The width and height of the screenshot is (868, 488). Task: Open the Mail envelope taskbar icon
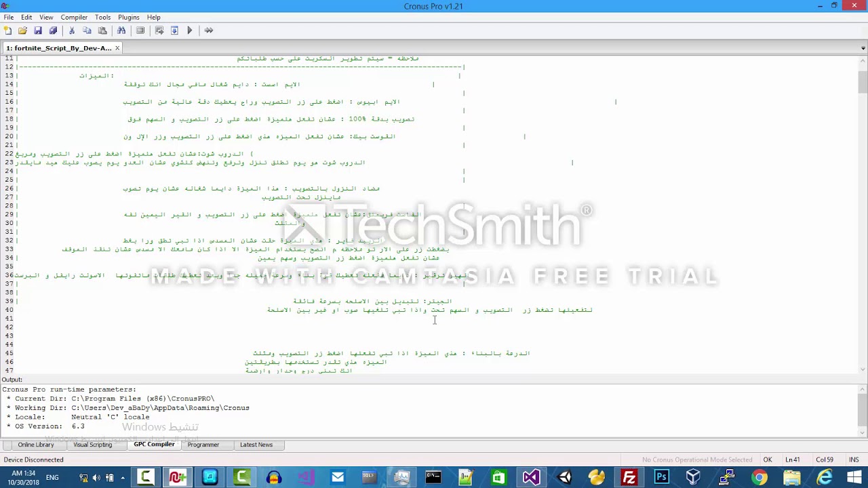338,477
